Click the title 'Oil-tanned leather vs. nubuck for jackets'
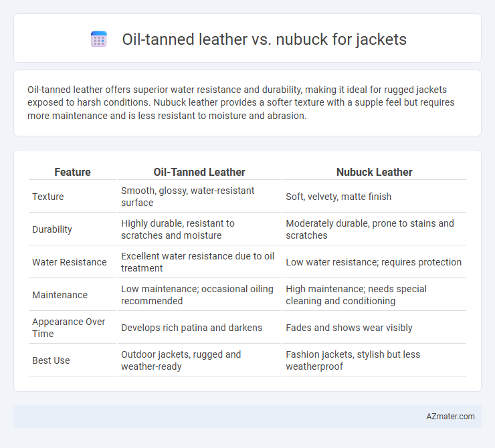Viewport: 495px width, 448px height. tap(264, 39)
